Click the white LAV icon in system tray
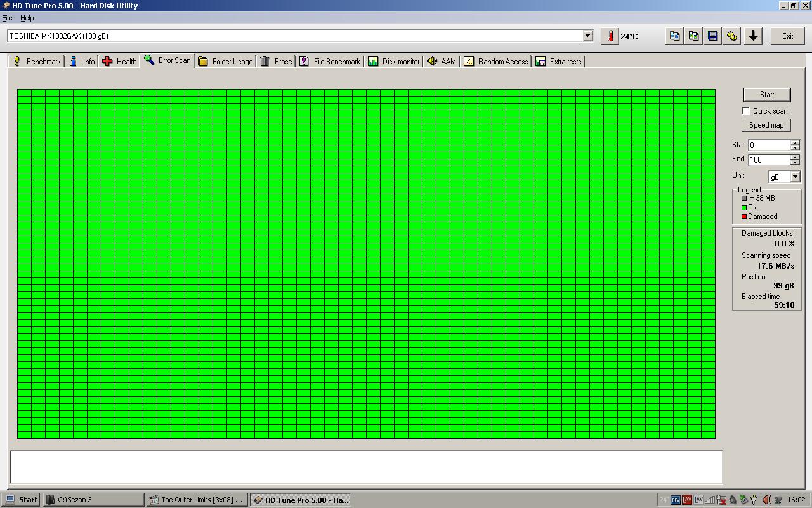Image resolution: width=812 pixels, height=508 pixels. pos(698,500)
